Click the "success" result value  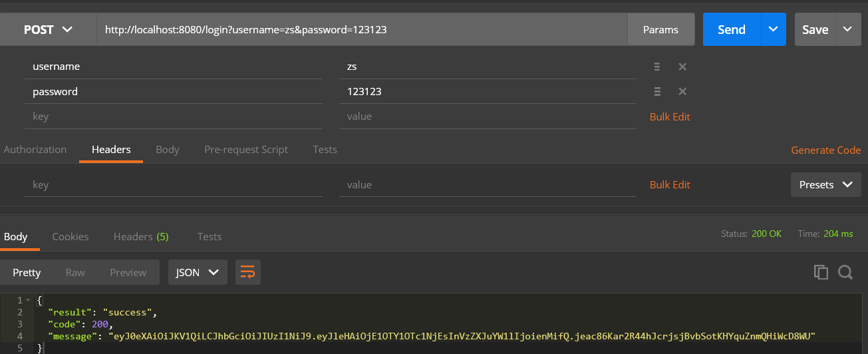point(128,312)
